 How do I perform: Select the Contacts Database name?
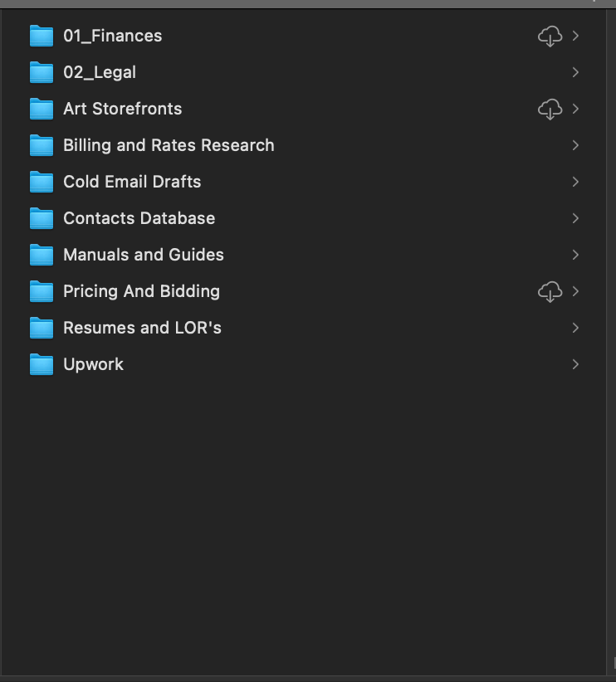coord(139,218)
